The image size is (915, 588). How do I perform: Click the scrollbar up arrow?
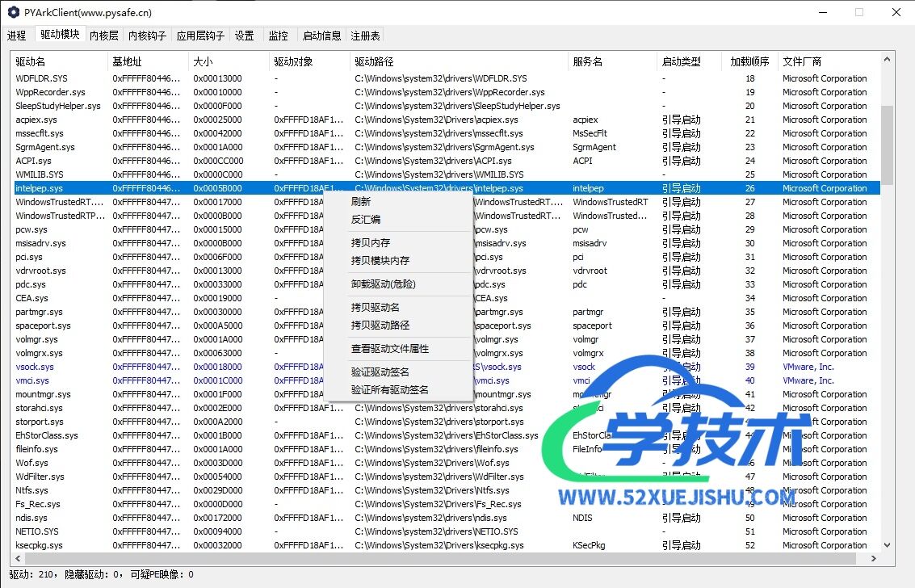point(888,59)
